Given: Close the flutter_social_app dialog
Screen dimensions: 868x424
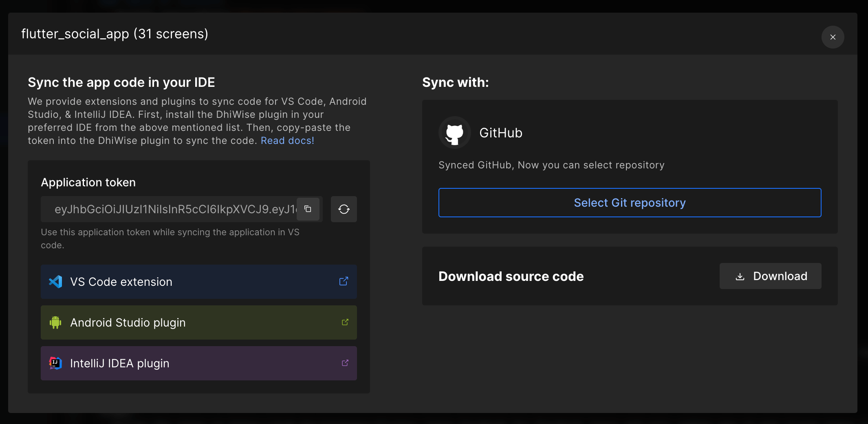Looking at the screenshot, I should tap(833, 37).
